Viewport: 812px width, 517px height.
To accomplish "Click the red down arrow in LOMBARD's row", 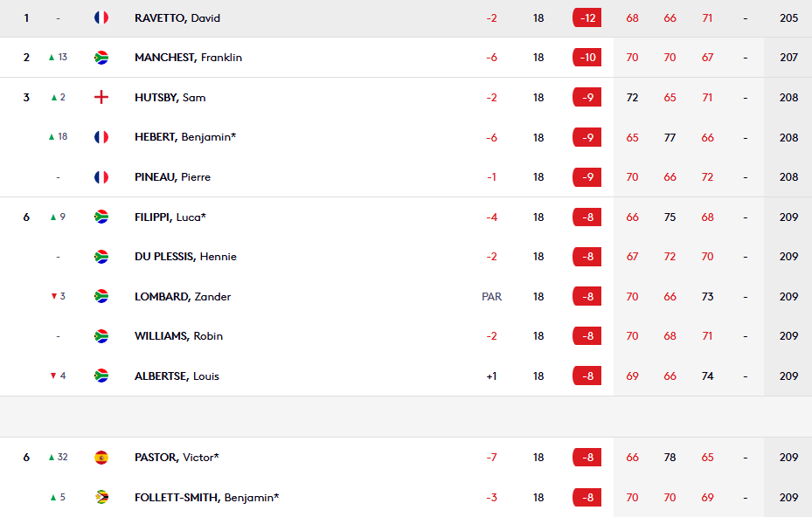I will tap(54, 297).
